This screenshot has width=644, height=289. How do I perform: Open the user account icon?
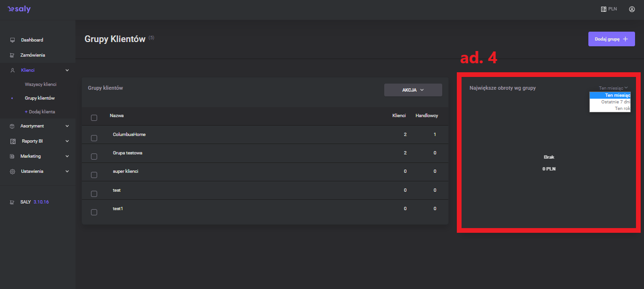(632, 9)
